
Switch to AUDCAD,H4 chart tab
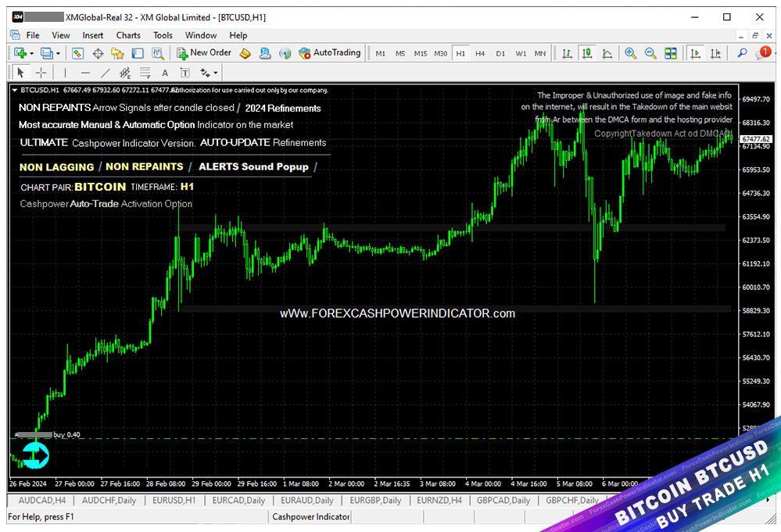(x=42, y=500)
